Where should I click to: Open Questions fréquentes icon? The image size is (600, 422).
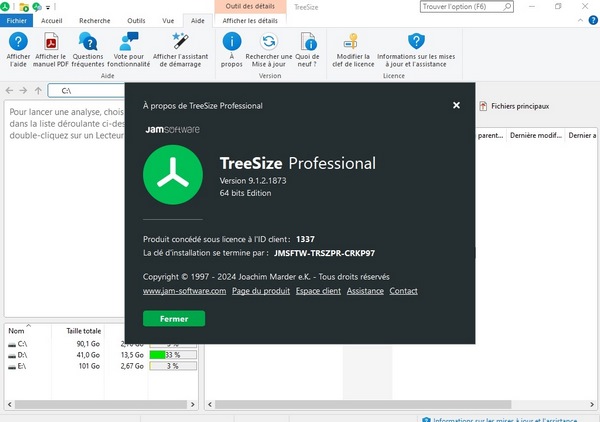[88, 41]
